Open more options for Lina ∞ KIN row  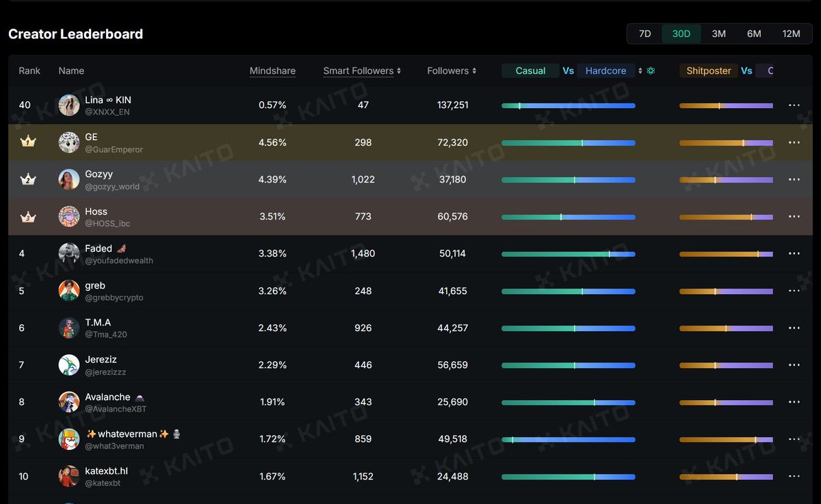[794, 105]
